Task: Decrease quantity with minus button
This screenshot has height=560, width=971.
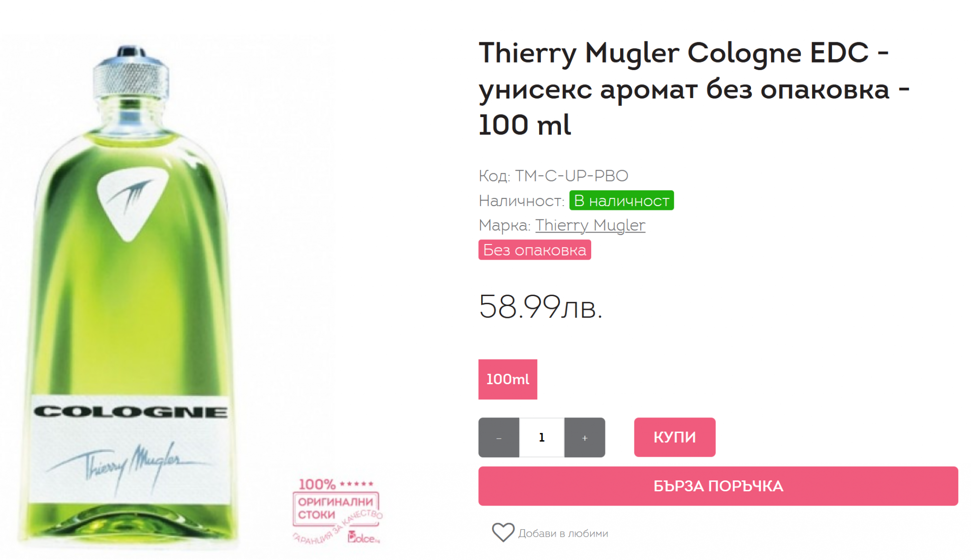Action: 499,437
